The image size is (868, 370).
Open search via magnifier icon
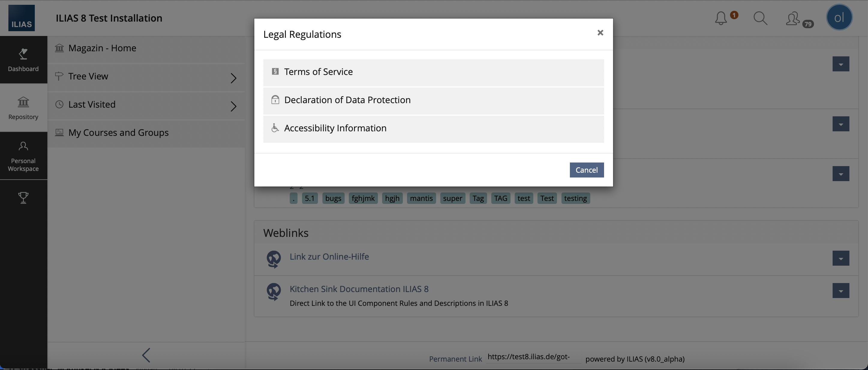pos(760,18)
